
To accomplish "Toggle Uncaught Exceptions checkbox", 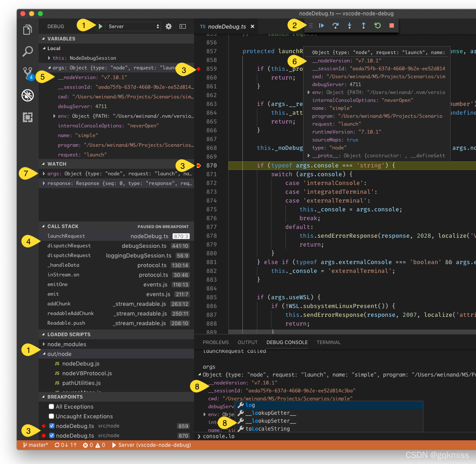I will pyautogui.click(x=51, y=416).
